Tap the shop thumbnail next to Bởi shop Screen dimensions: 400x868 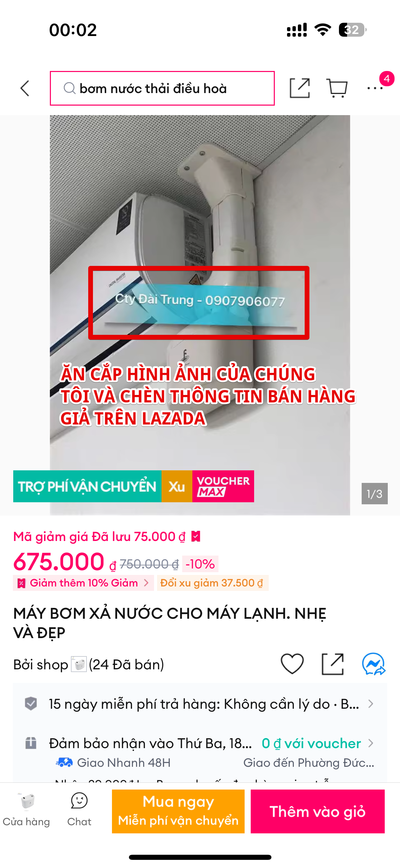(79, 664)
